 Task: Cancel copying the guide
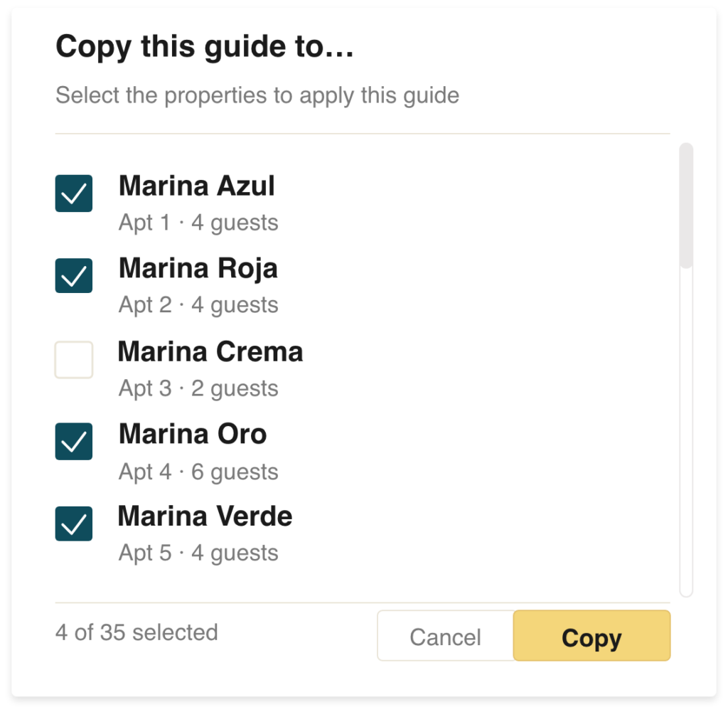coord(445,635)
